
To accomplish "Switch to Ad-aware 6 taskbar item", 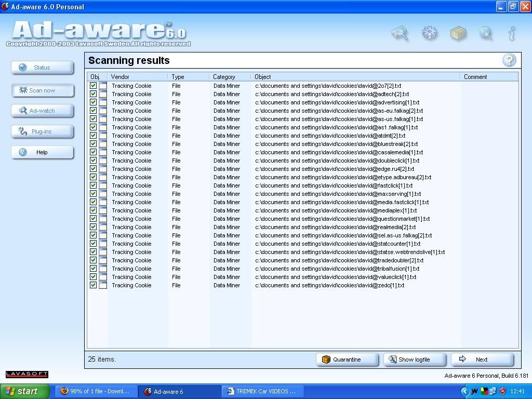I will coord(179,392).
